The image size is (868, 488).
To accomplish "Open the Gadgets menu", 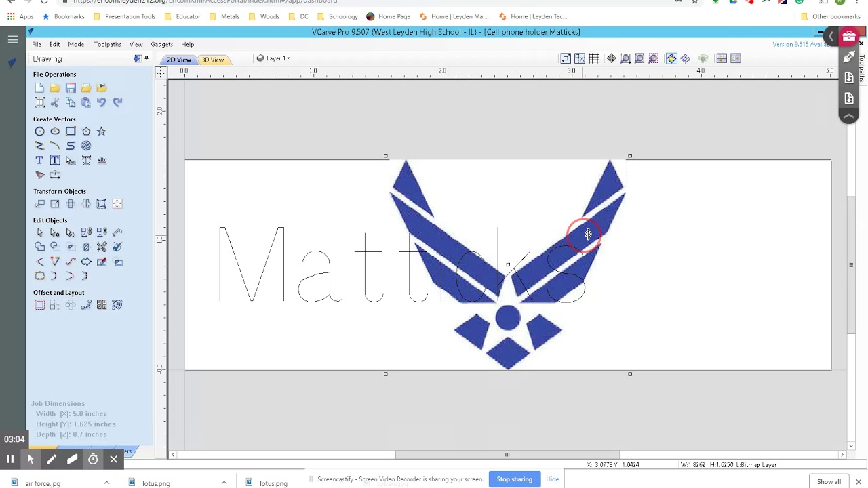I will click(161, 45).
